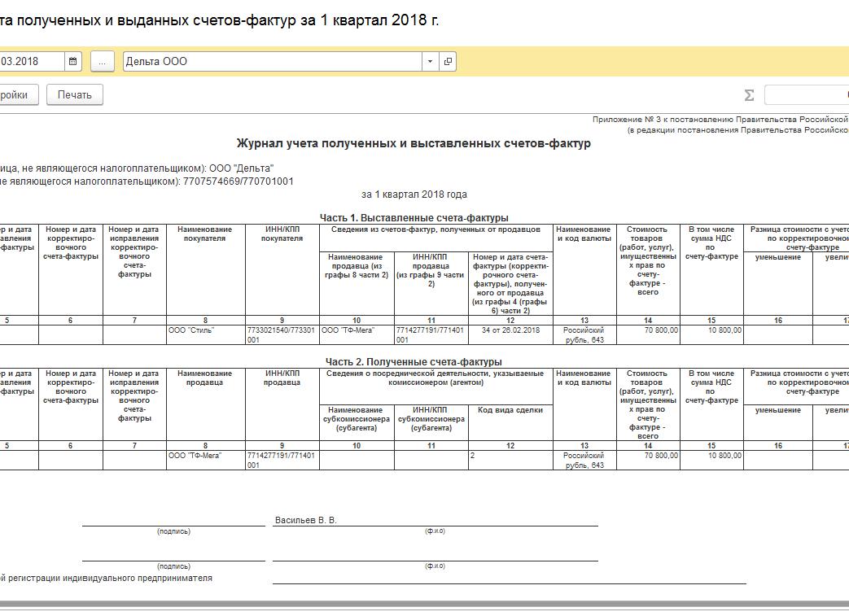Select the heading Часть 1. Выставленные счета-фактуры

tap(414, 217)
